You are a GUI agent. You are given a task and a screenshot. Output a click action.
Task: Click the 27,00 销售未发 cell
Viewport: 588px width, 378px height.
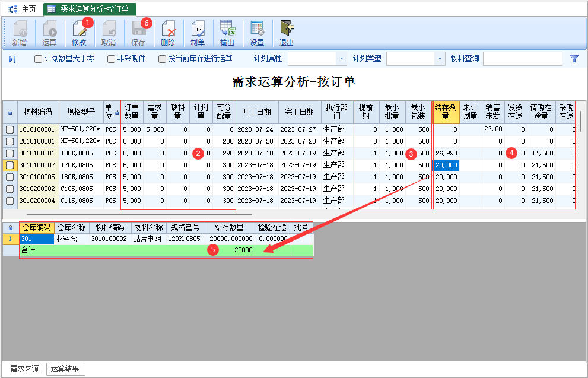coord(492,129)
